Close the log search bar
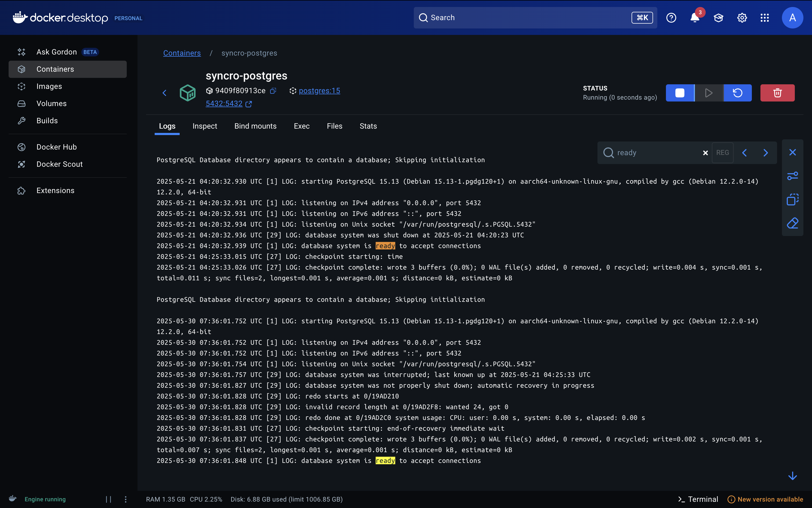This screenshot has height=508, width=812. pyautogui.click(x=792, y=153)
